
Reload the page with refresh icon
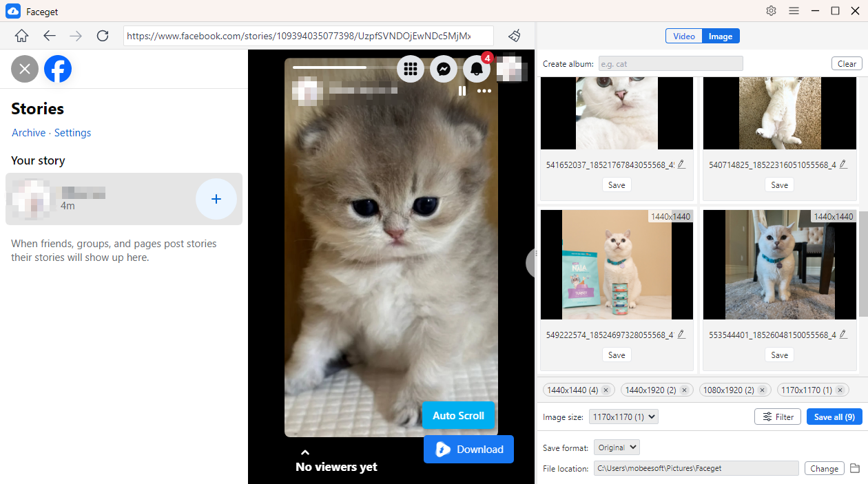point(103,36)
